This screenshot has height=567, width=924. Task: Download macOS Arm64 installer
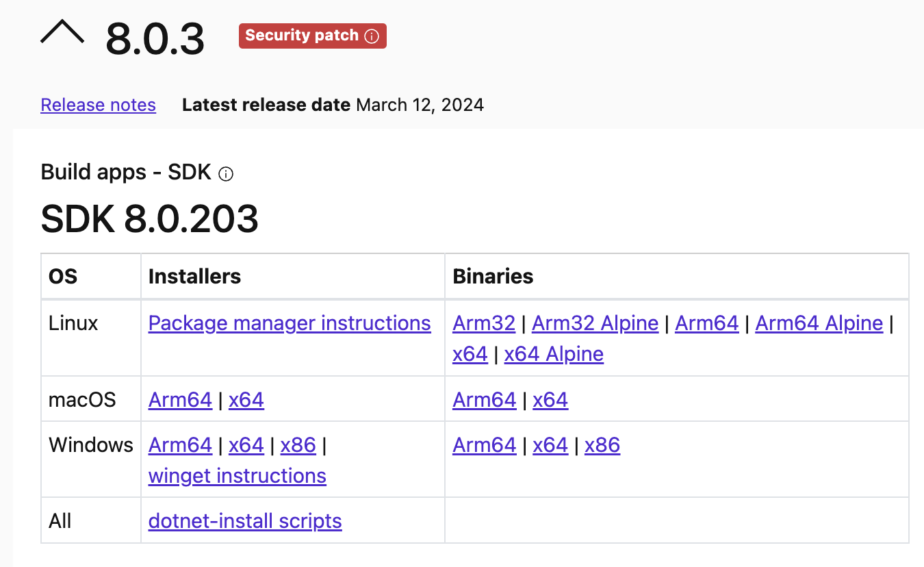180,400
